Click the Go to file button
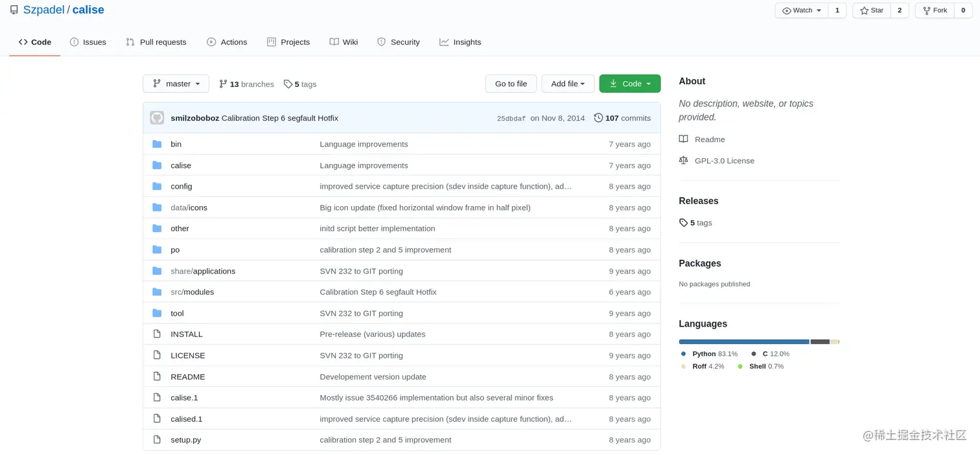Screen dimensions: 980x455 [511, 84]
